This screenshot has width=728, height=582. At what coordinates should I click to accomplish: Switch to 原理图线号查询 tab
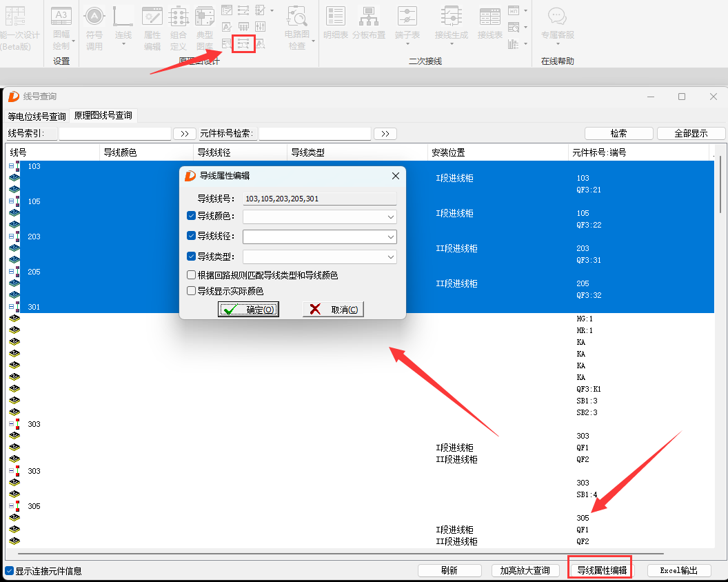[103, 115]
